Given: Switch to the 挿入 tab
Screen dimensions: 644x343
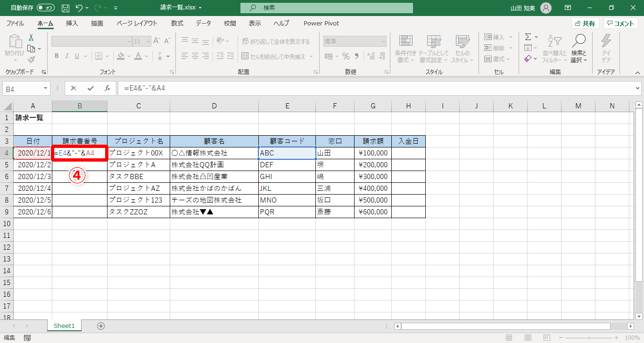Looking at the screenshot, I should pyautogui.click(x=72, y=23).
